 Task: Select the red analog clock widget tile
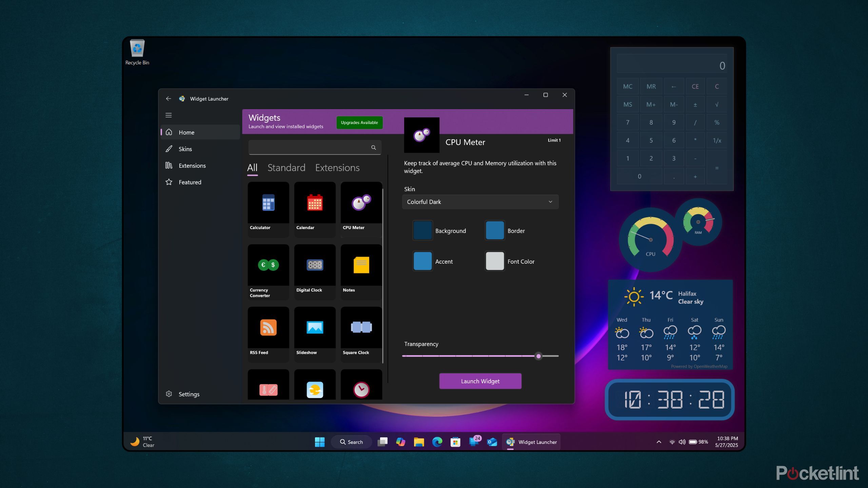pyautogui.click(x=361, y=385)
